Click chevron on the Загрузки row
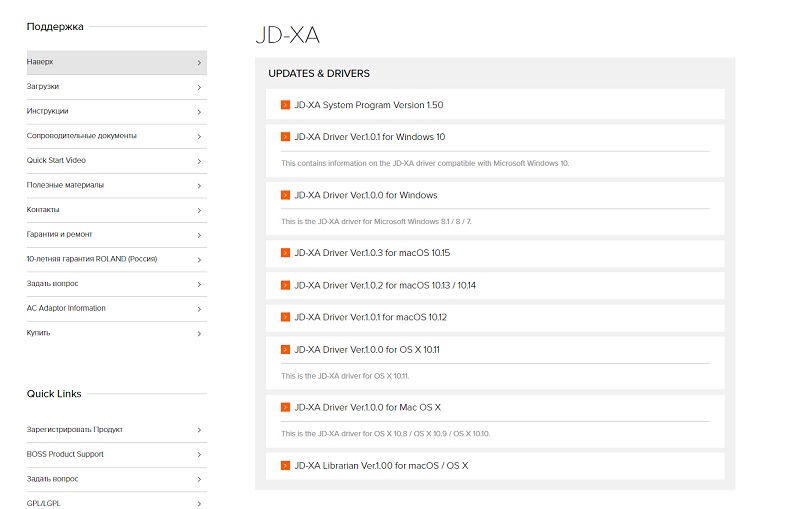The width and height of the screenshot is (799, 509). pyautogui.click(x=199, y=88)
